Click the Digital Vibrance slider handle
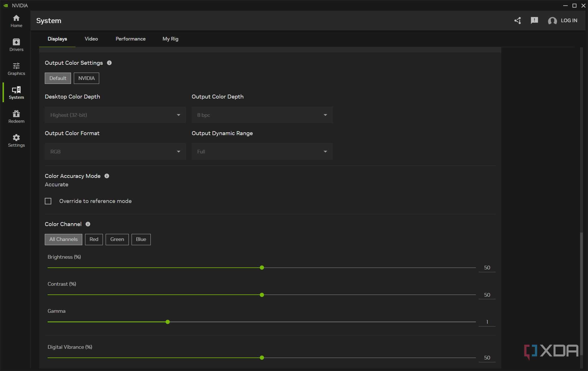Viewport: 588px width, 371px height. (x=262, y=358)
